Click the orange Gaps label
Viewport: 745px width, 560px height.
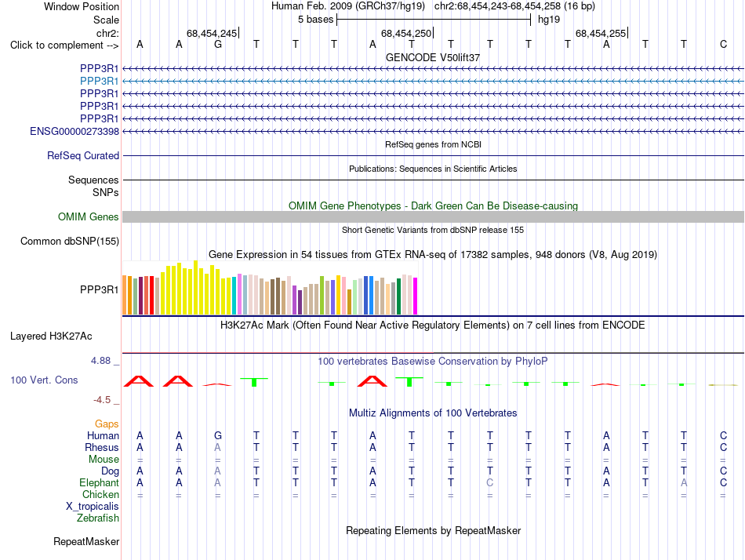click(x=107, y=424)
